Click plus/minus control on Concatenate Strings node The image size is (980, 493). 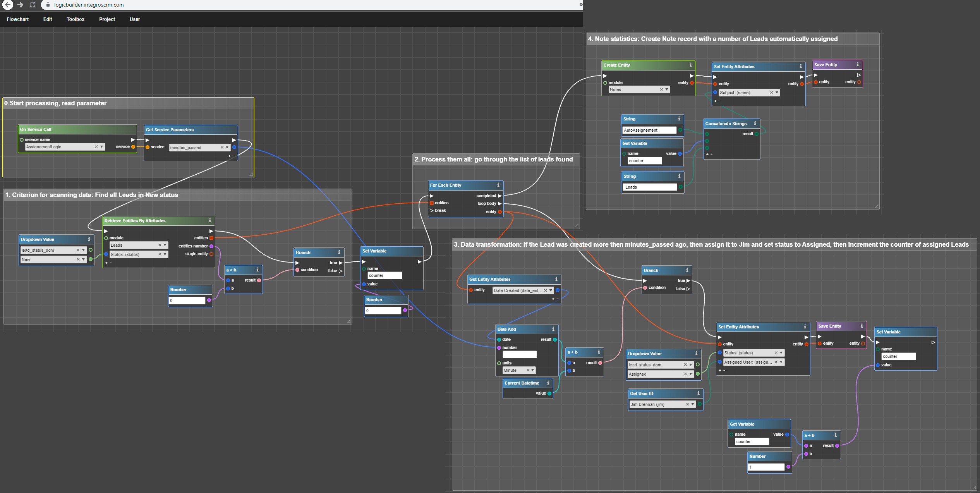(709, 154)
